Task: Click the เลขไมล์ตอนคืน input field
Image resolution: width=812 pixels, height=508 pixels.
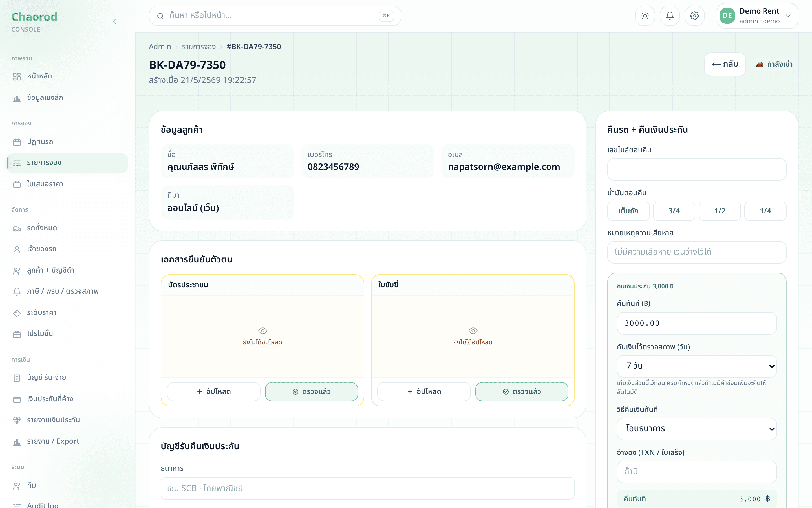Action: (x=697, y=169)
